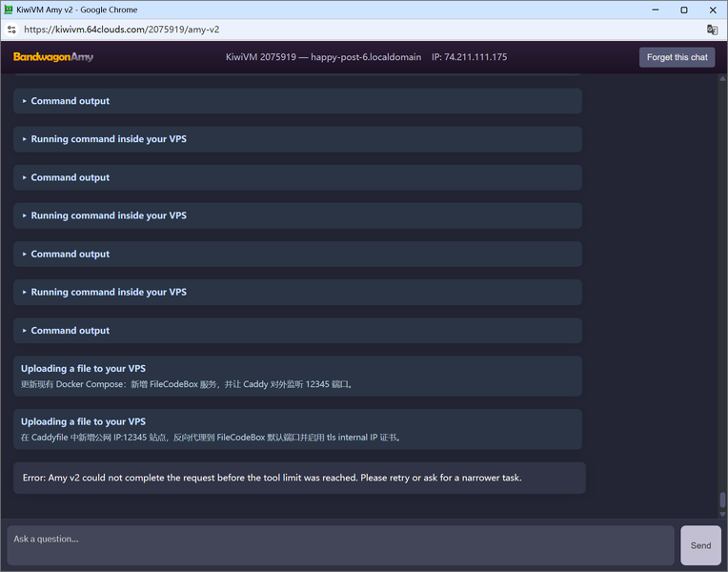This screenshot has width=728, height=572.
Task: Click the scrollbar down arrow
Action: pyautogui.click(x=722, y=514)
